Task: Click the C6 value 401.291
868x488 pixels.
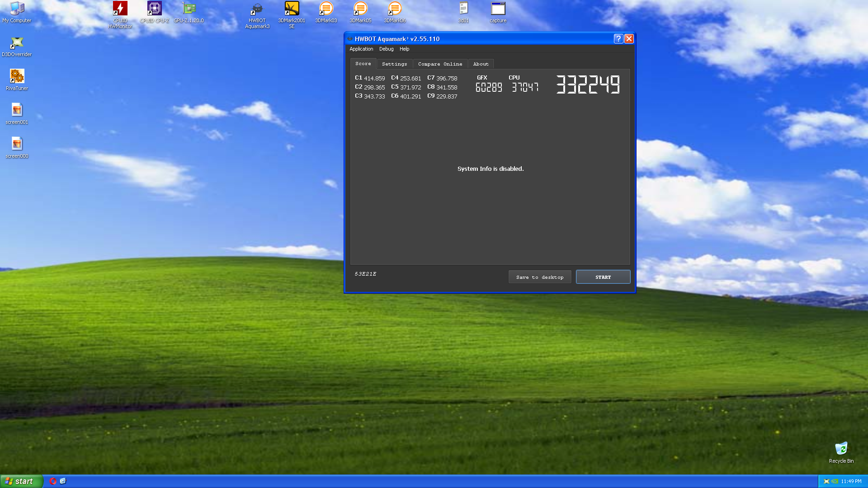Action: 410,96
